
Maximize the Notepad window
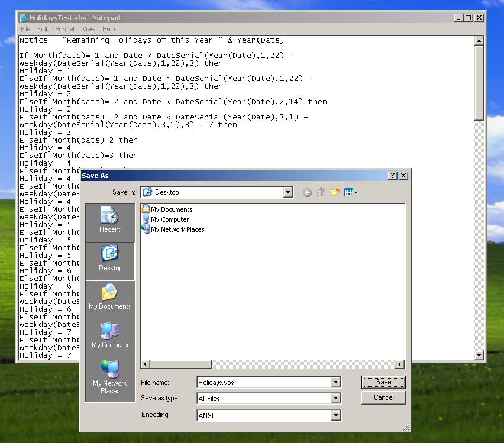pos(469,18)
